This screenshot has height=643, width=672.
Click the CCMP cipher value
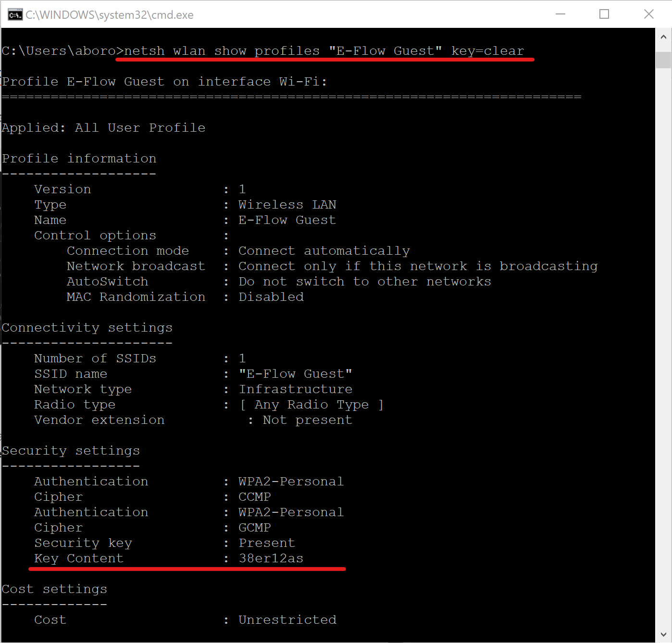click(x=255, y=497)
